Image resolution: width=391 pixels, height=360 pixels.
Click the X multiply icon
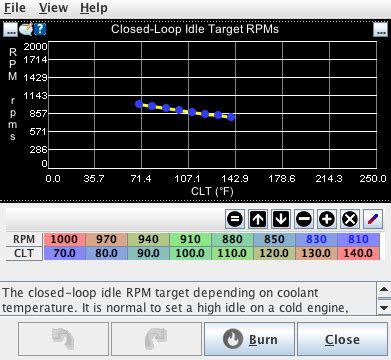click(x=350, y=219)
